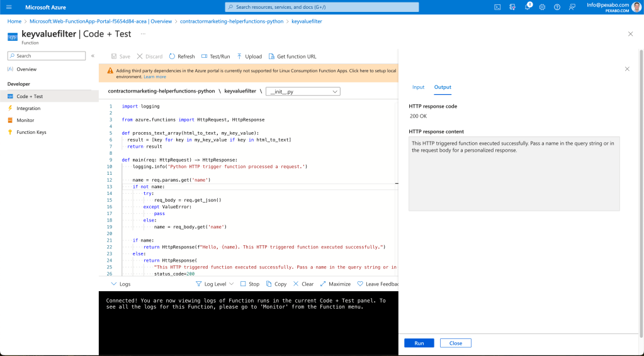Collapse the Logs section chevron
Viewport: 644px width, 356px height.
tap(114, 284)
